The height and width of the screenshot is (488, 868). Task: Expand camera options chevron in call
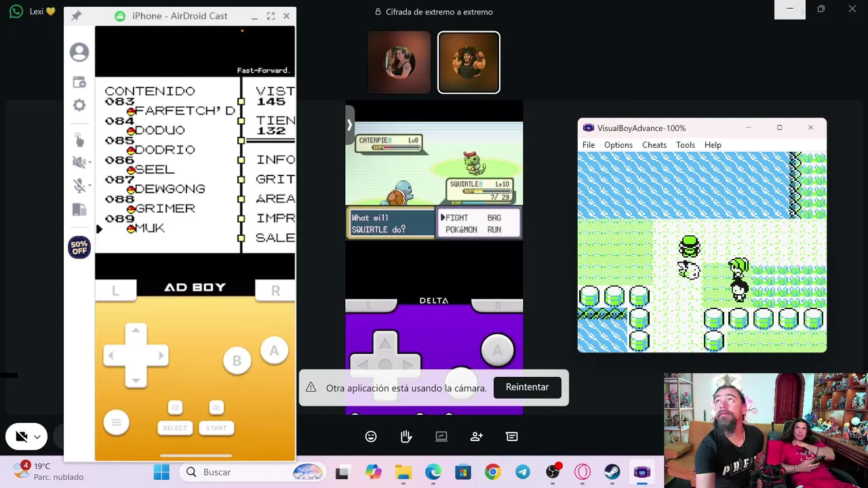pos(37,437)
